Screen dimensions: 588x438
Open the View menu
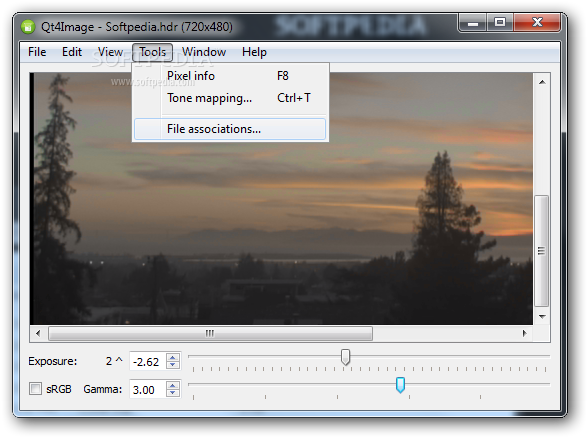pyautogui.click(x=110, y=52)
